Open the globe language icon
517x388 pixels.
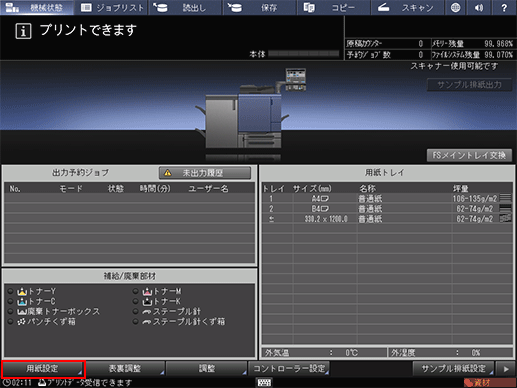(455, 7)
